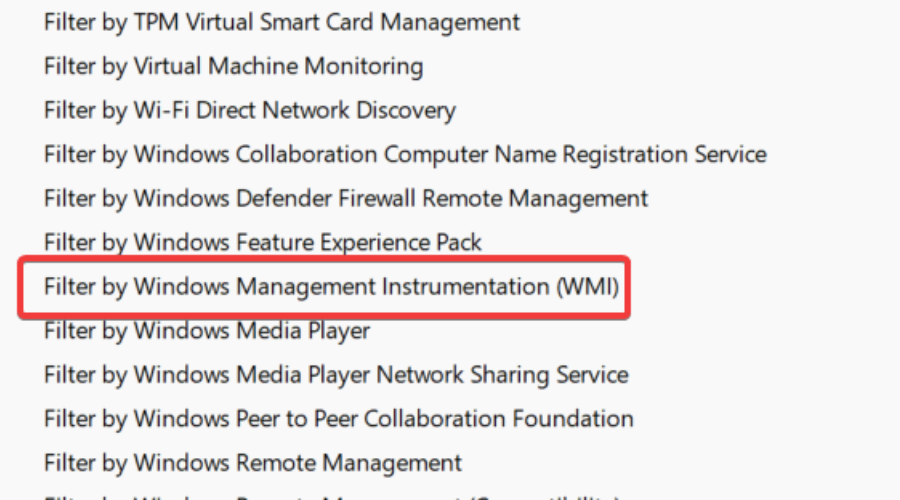Apply Peer to Peer Collaboration Foundation filter

click(339, 419)
